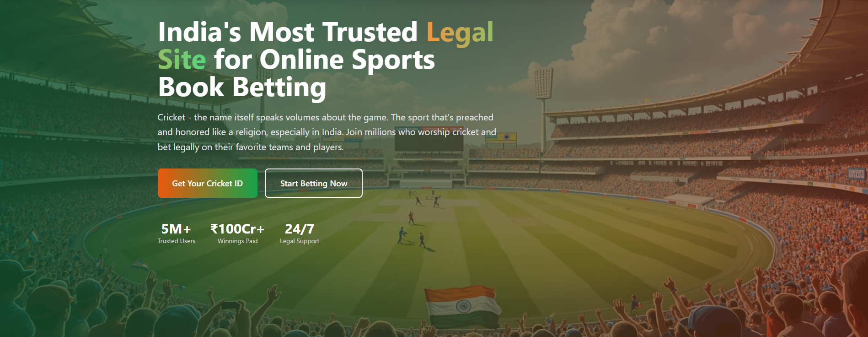Click the Winnings Paid label
This screenshot has width=868, height=337.
tap(237, 241)
